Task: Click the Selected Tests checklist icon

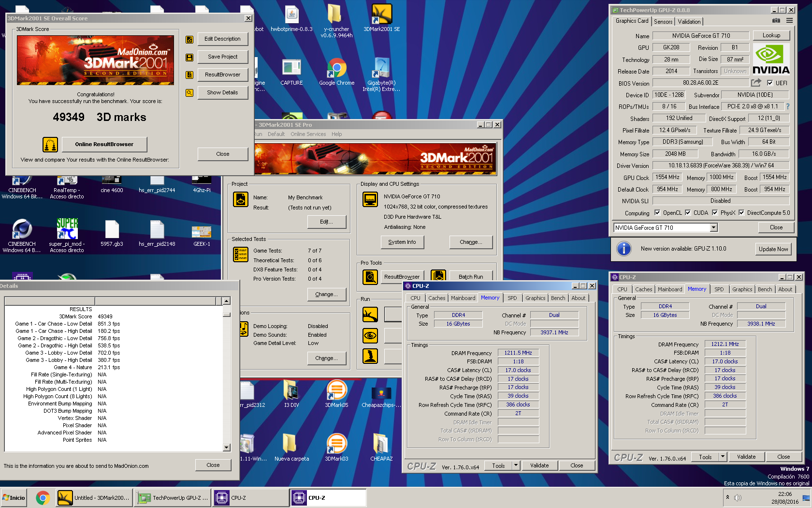Action: coord(241,254)
